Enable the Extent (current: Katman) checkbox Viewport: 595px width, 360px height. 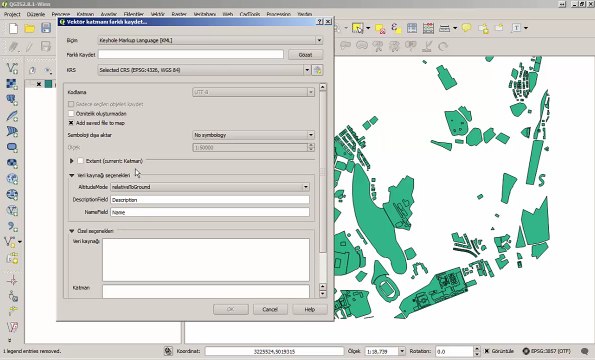[x=80, y=161]
